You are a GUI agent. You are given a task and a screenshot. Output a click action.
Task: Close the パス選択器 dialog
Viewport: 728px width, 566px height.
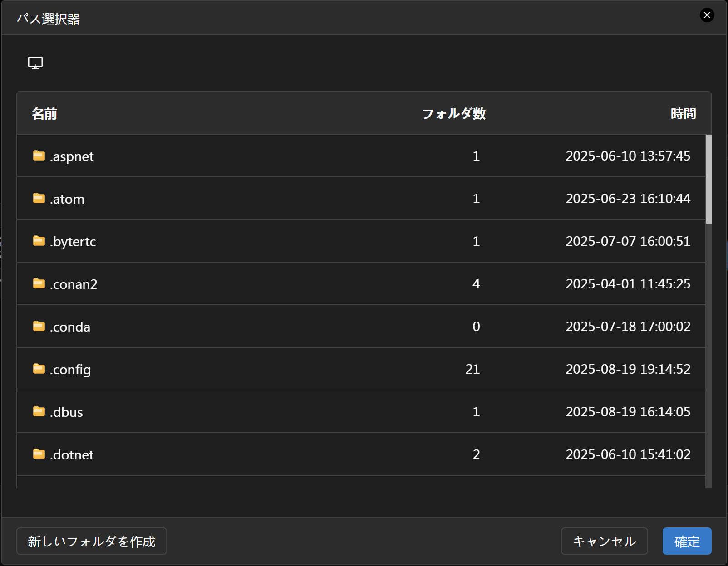(707, 15)
